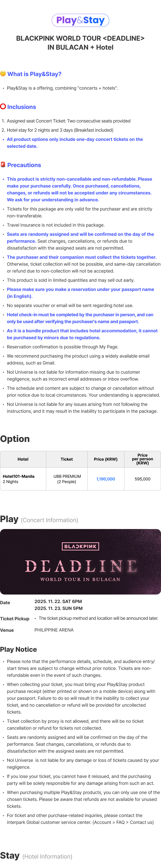161x868 pixels.
Task: Click the PHILIPPINE ARENA venue text
Action: (x=54, y=630)
